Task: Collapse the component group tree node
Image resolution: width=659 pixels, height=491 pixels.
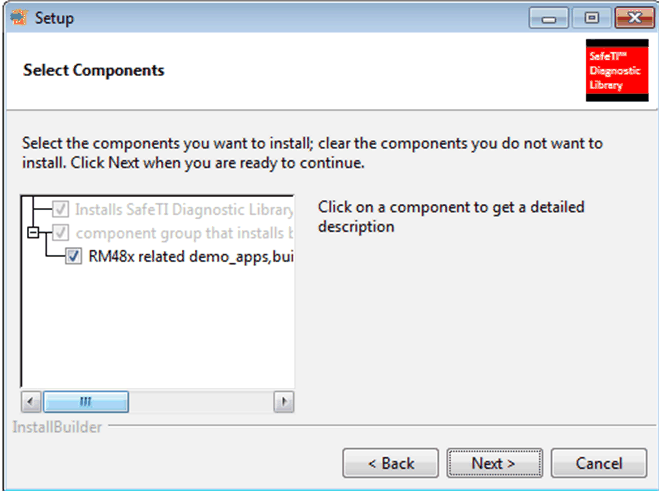Action: tap(32, 233)
